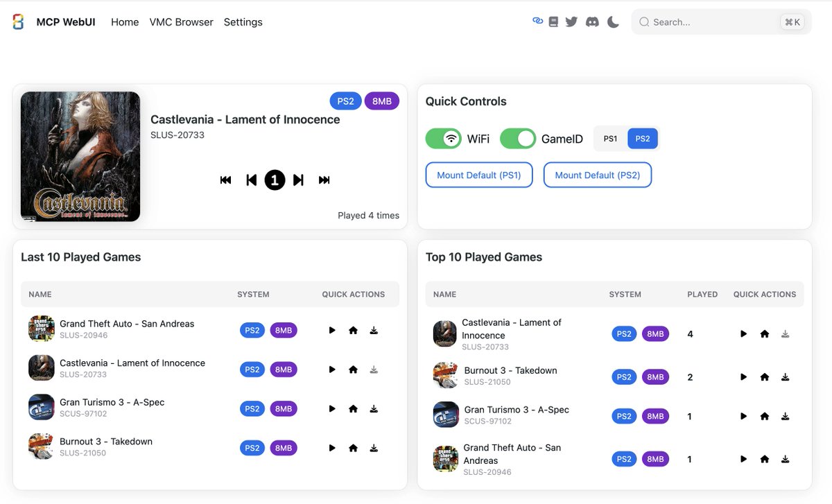Home icon for Castlevania in Last Played

pos(353,370)
